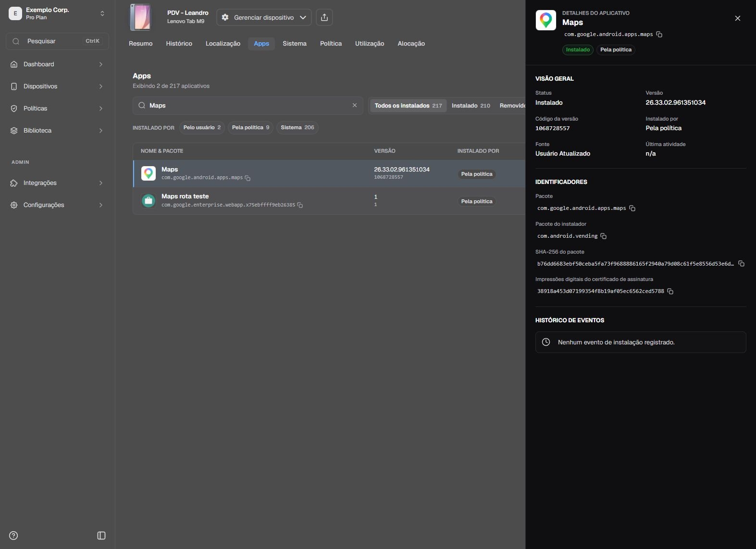Image resolution: width=756 pixels, height=549 pixels.
Task: Toggle the Pela política 9 filter chip
Action: (x=250, y=128)
